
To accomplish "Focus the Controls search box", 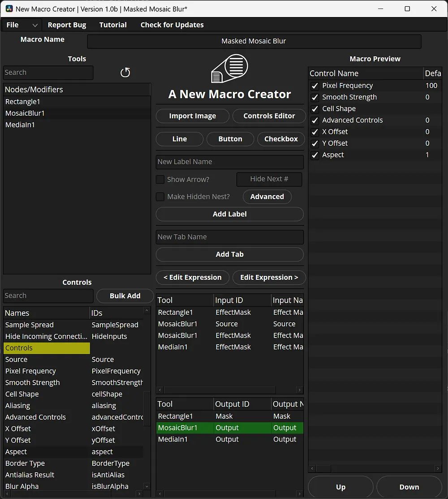I will 48,295.
